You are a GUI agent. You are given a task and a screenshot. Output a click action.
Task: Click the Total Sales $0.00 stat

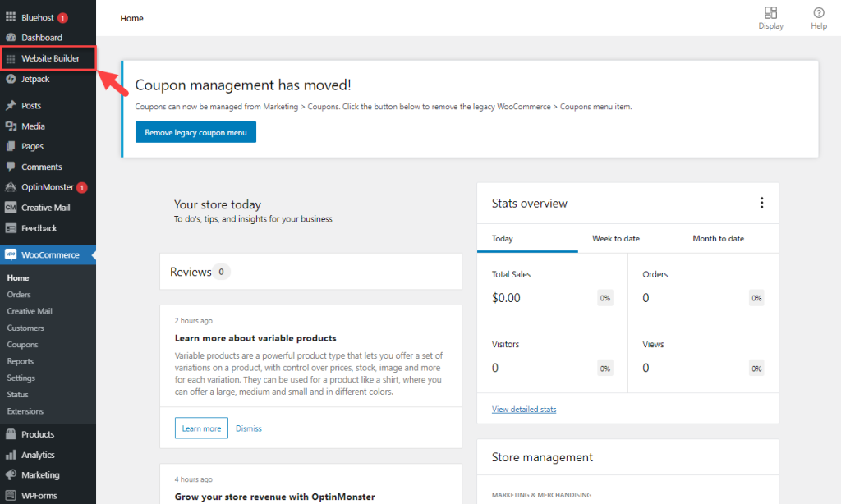[552, 288]
